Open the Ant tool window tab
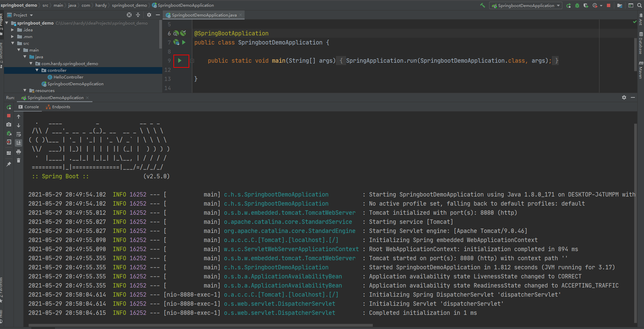 [641, 20]
